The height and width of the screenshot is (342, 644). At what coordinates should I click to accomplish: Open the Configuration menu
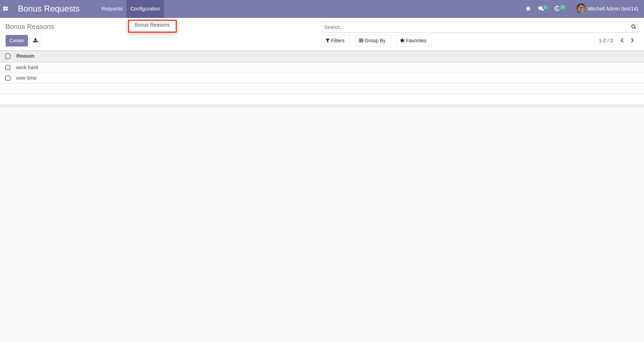(145, 9)
